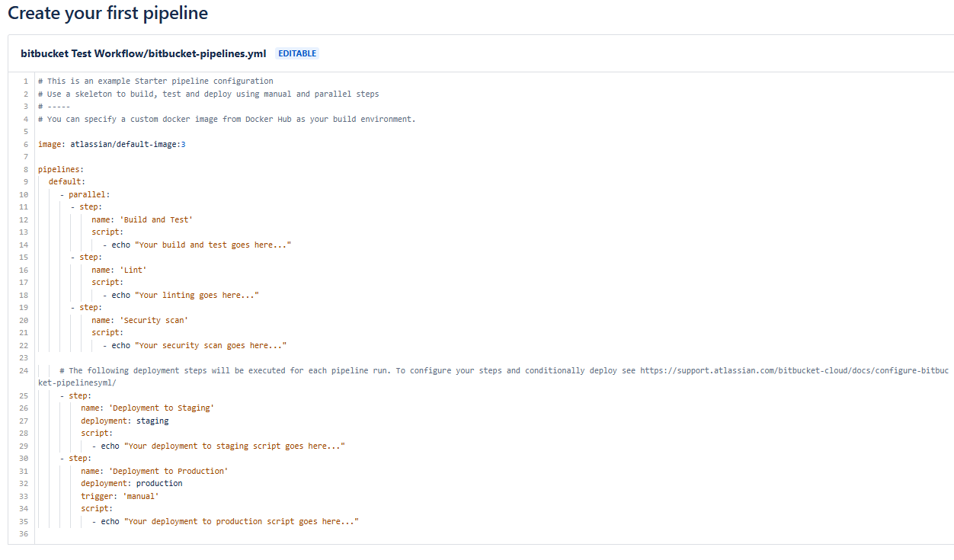
Task: Click the 'pipelines:' key line
Action: click(x=61, y=169)
